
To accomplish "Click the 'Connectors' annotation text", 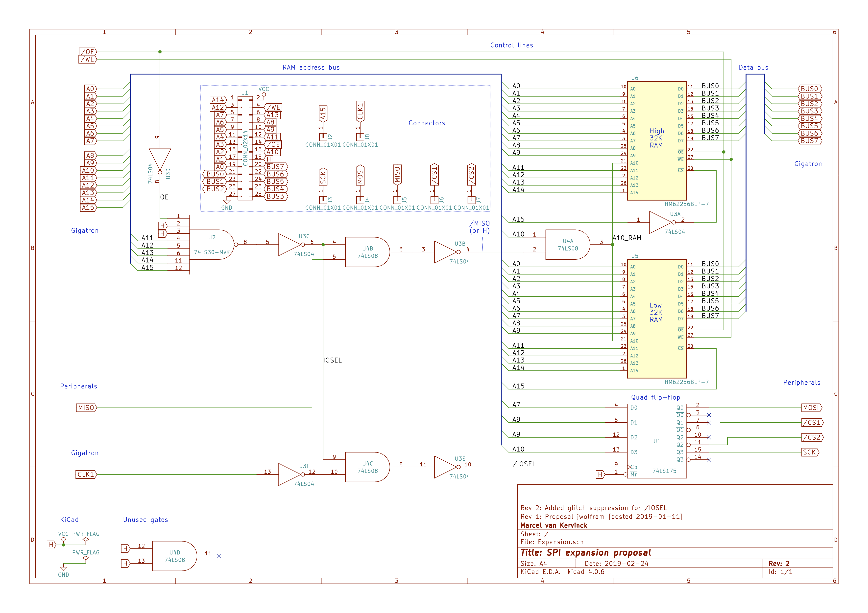I will point(427,123).
